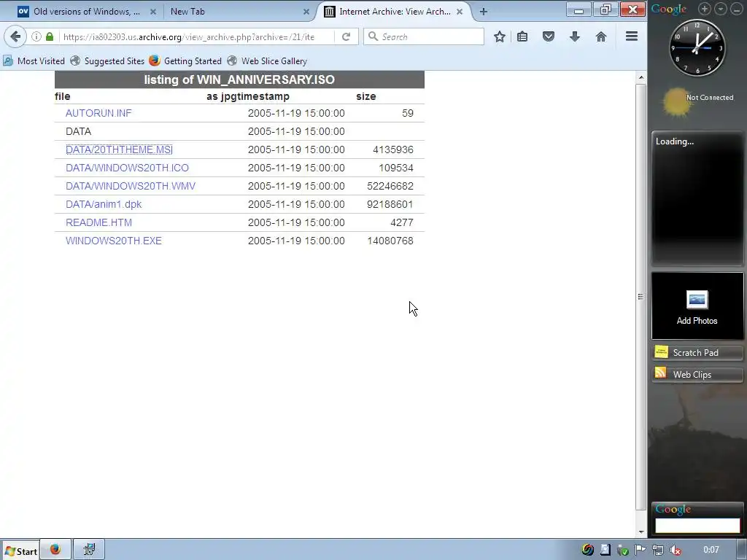This screenshot has width=747, height=560.
Task: Reload the page with the refresh icon
Action: tap(347, 36)
